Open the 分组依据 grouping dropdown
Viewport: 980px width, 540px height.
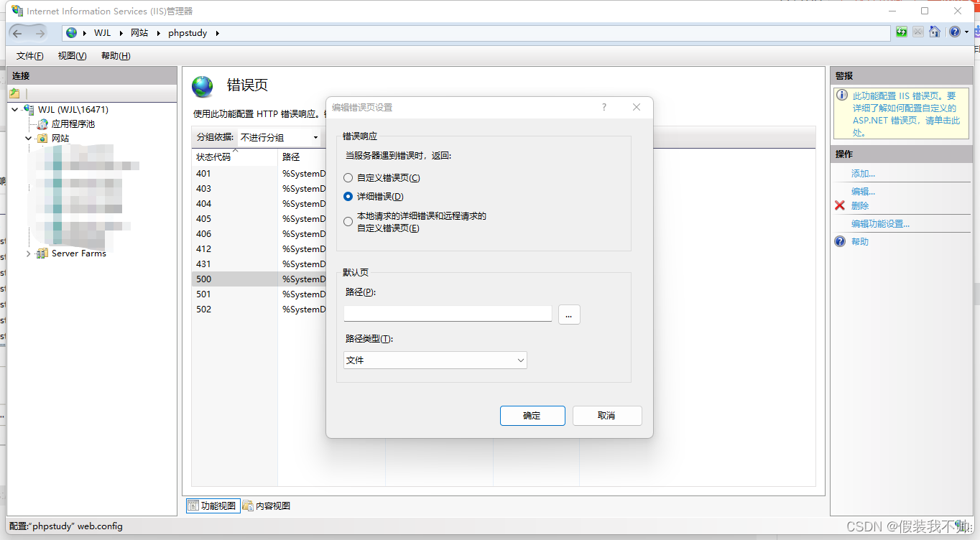[280, 137]
